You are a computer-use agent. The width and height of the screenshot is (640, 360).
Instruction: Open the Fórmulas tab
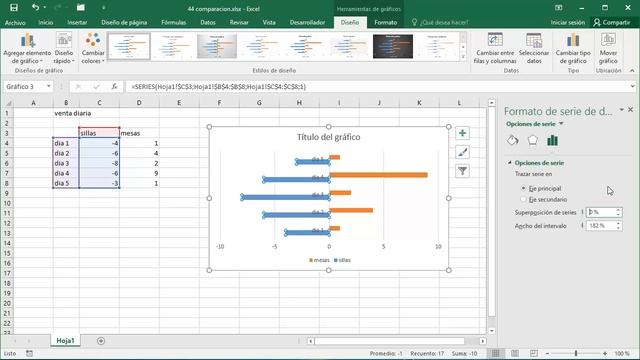(x=173, y=22)
